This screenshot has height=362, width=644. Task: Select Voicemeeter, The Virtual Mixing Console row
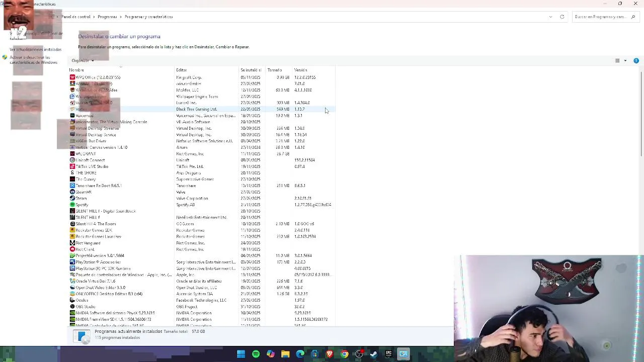click(x=201, y=122)
